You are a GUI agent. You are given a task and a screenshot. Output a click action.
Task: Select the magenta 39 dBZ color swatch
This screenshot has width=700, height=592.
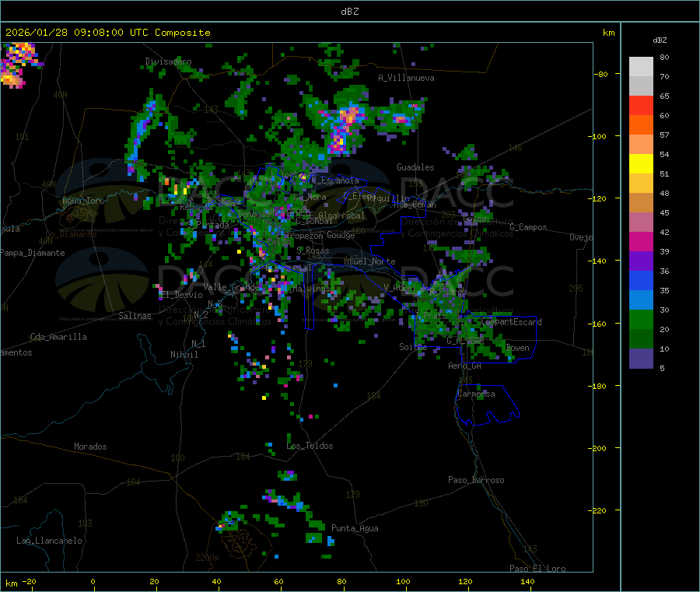[641, 242]
